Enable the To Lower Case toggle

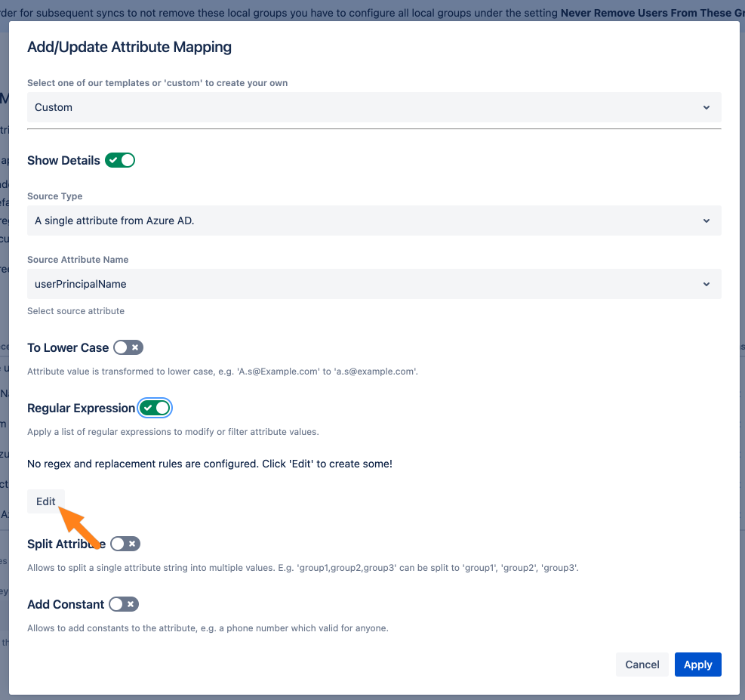128,347
